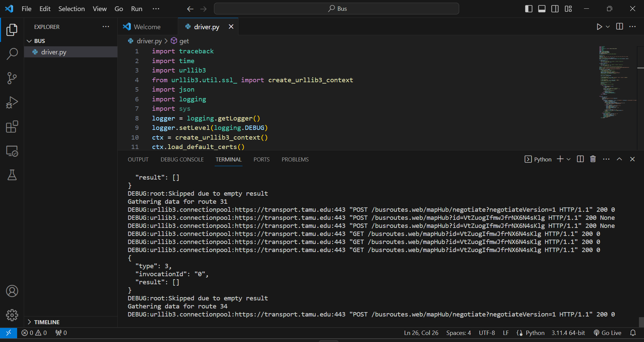
Task: Open the Explorer view in activity bar
Action: coord(12,30)
